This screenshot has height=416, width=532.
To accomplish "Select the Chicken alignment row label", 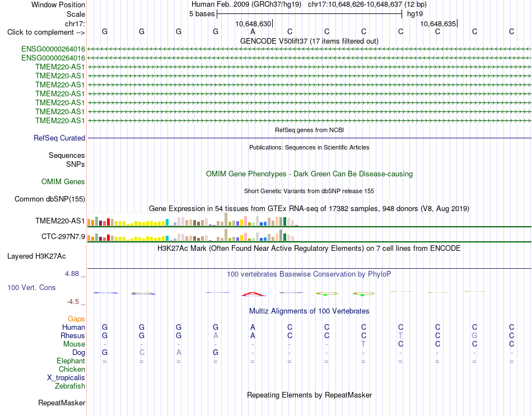I will [72, 369].
